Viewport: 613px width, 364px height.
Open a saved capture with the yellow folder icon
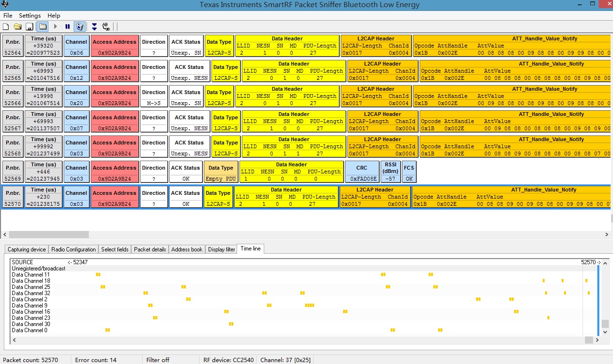[x=18, y=27]
